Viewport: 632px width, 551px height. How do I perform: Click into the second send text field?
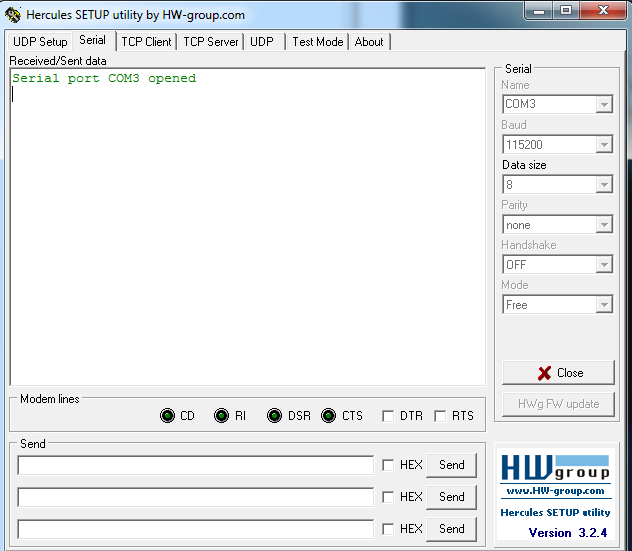(x=196, y=497)
